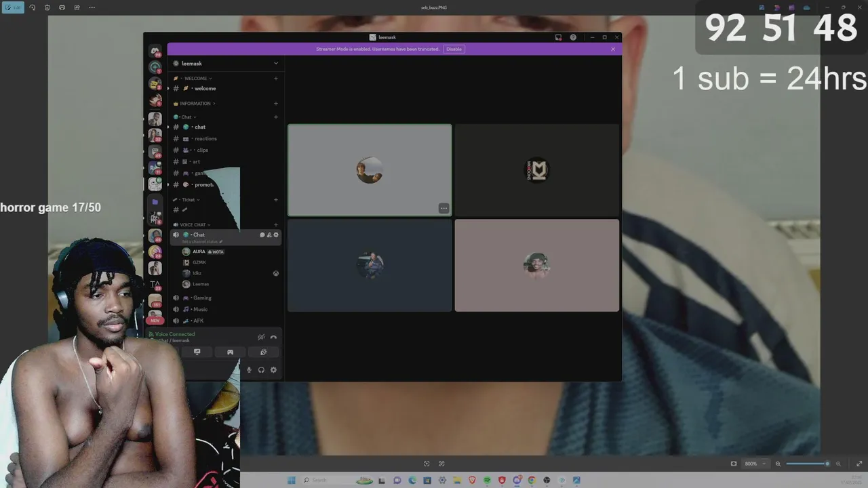
Task: Collapse the Ticket category
Action: (x=187, y=200)
